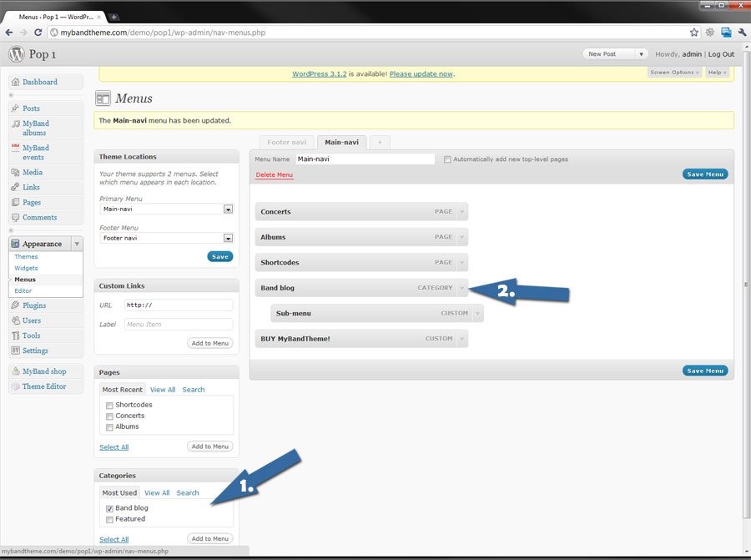Add selected categories to menu
This screenshot has height=560, width=751.
tap(209, 538)
